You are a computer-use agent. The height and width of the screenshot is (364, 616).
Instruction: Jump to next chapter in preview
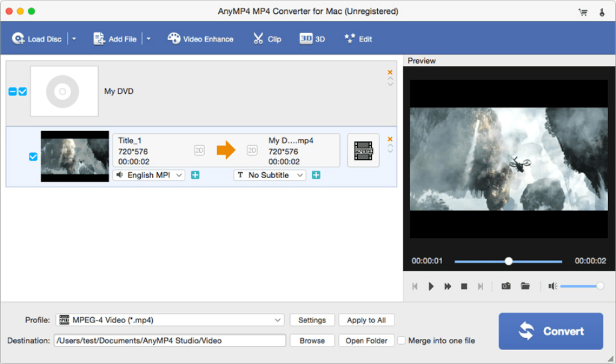480,286
